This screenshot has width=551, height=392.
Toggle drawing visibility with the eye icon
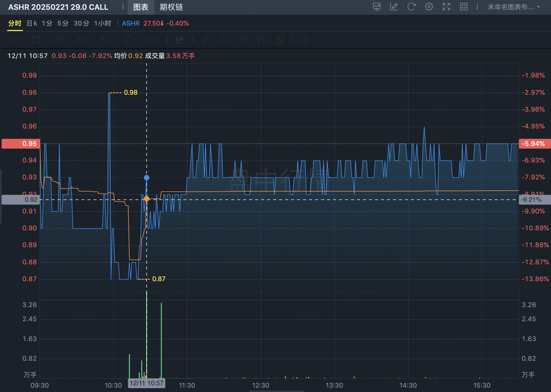[x=243, y=40]
